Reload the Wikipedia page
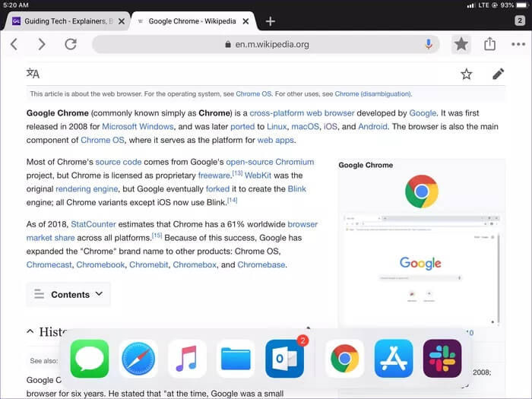The width and height of the screenshot is (532, 399). click(71, 44)
